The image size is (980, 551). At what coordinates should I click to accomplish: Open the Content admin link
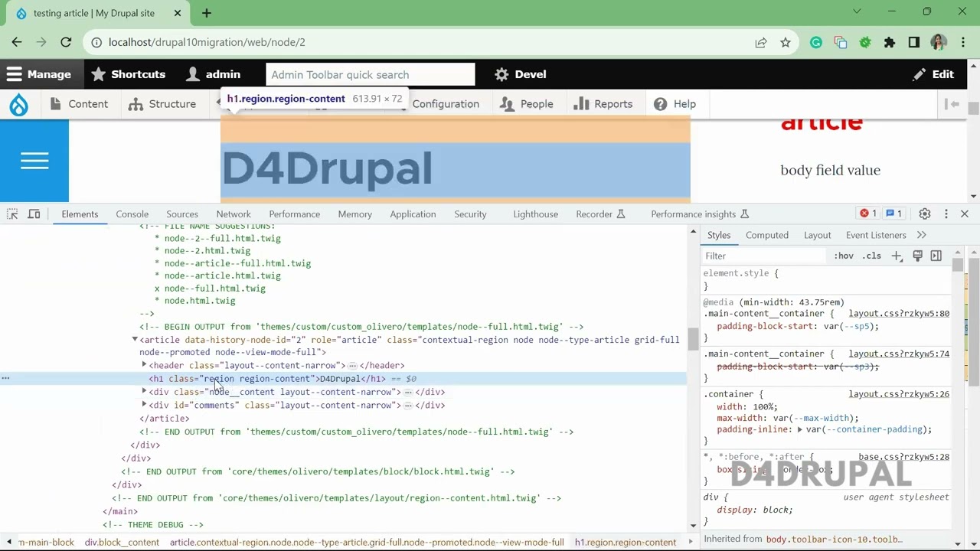(x=79, y=104)
